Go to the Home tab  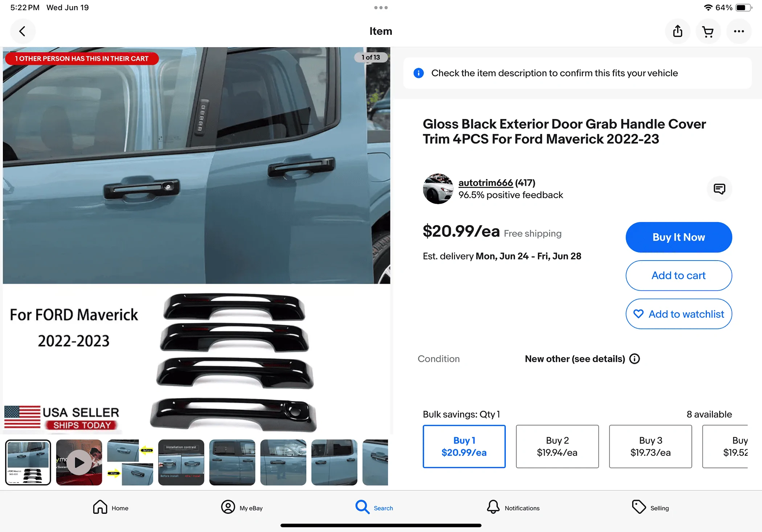(x=110, y=508)
